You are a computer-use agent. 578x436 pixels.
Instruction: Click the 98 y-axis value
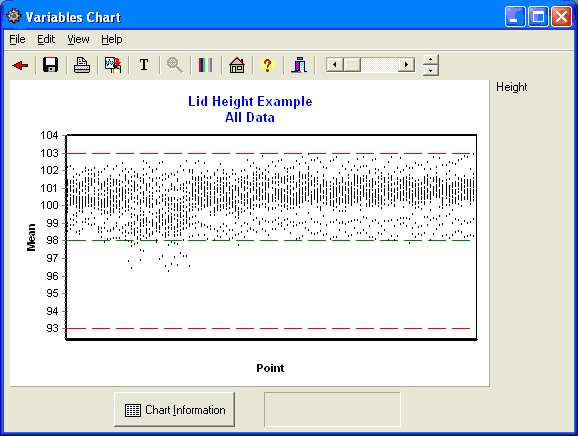coord(52,240)
